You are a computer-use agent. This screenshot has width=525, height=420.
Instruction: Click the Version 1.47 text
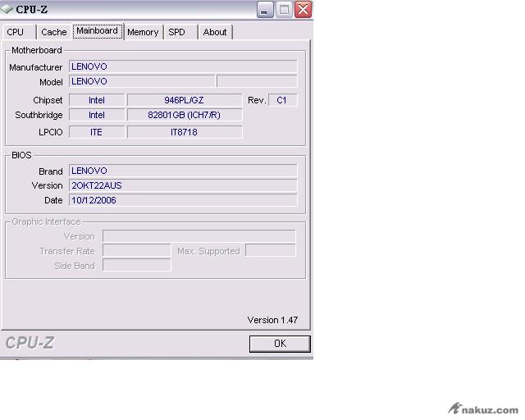[x=272, y=320]
